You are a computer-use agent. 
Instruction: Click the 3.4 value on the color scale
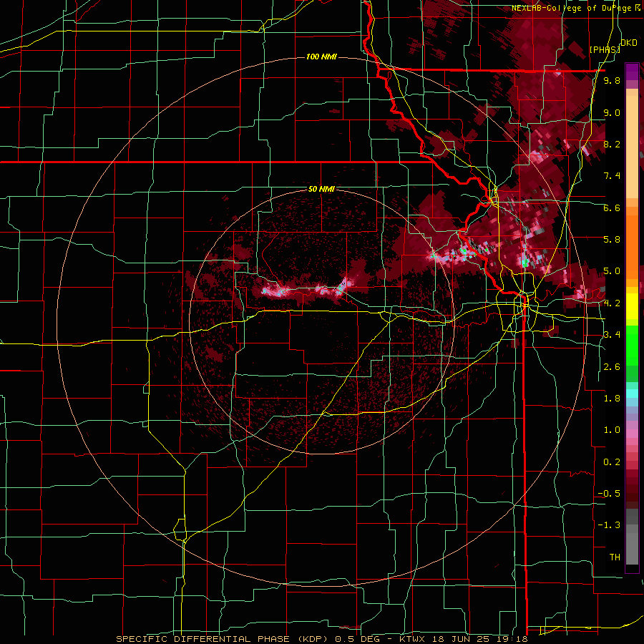click(x=612, y=335)
